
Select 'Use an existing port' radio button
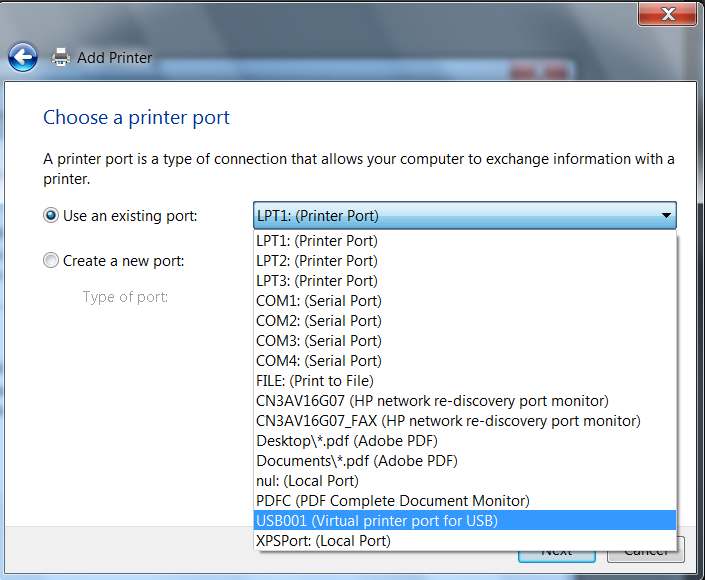(51, 215)
